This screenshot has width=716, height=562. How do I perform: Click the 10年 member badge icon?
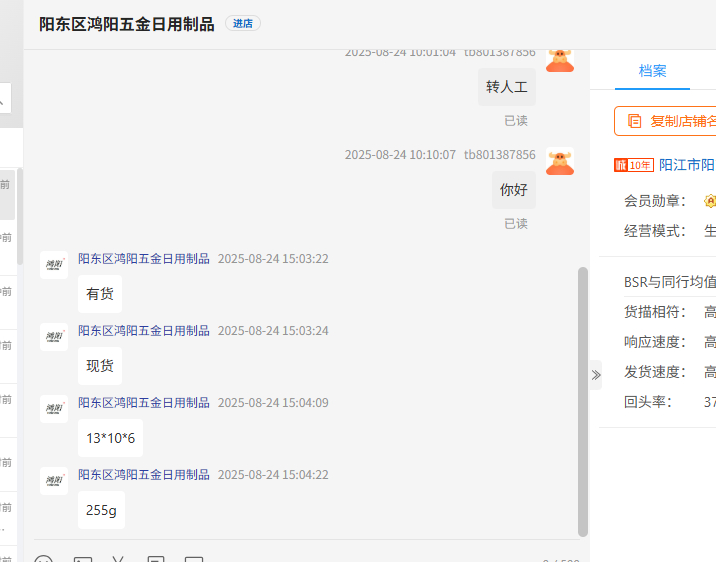pos(634,165)
